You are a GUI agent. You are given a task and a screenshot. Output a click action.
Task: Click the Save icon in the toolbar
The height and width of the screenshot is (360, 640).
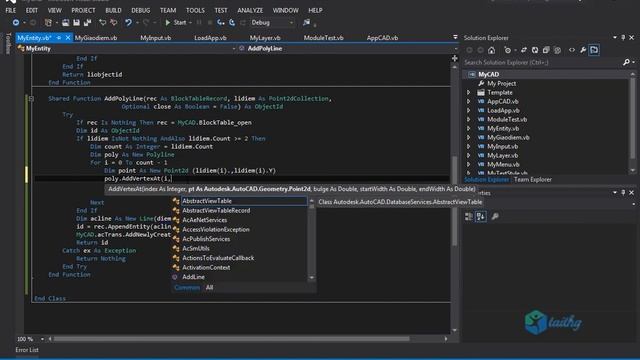pos(76,23)
